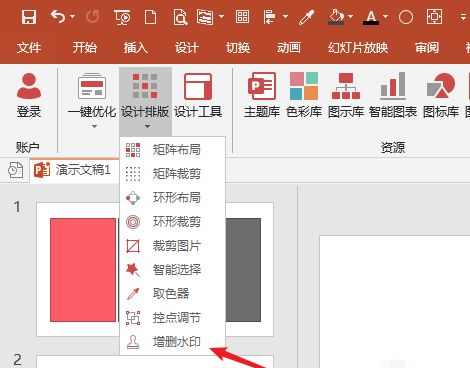This screenshot has width=470, height=368.
Task: Choose 矩阵布局 from the dropdown menu
Action: (172, 150)
